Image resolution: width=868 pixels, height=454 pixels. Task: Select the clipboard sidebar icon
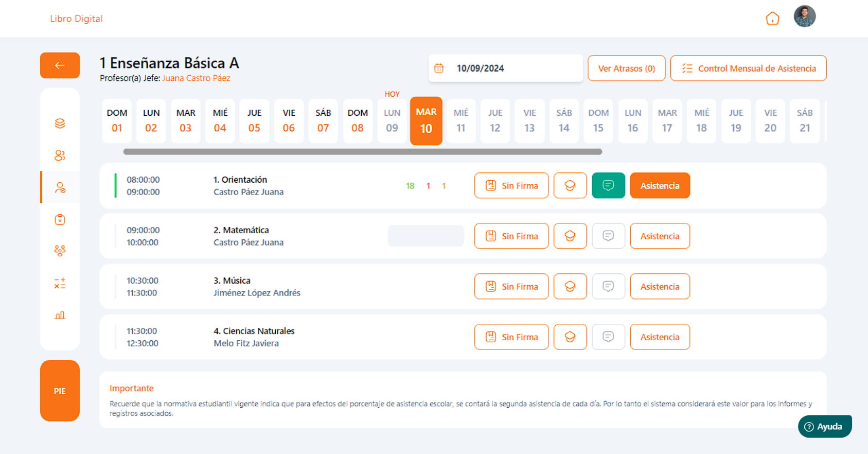tap(60, 220)
